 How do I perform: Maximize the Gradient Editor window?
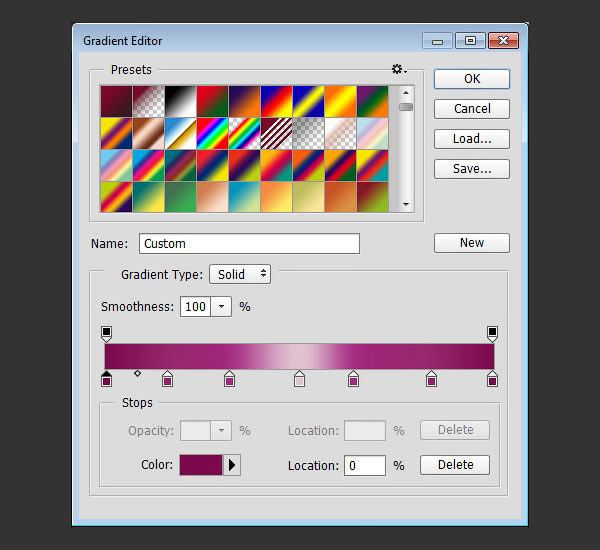[x=470, y=41]
